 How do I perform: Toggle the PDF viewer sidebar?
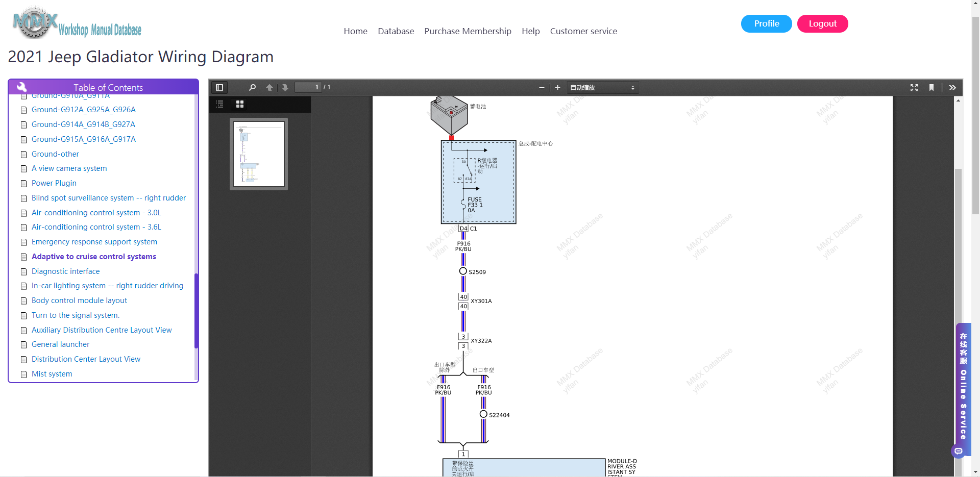[219, 88]
